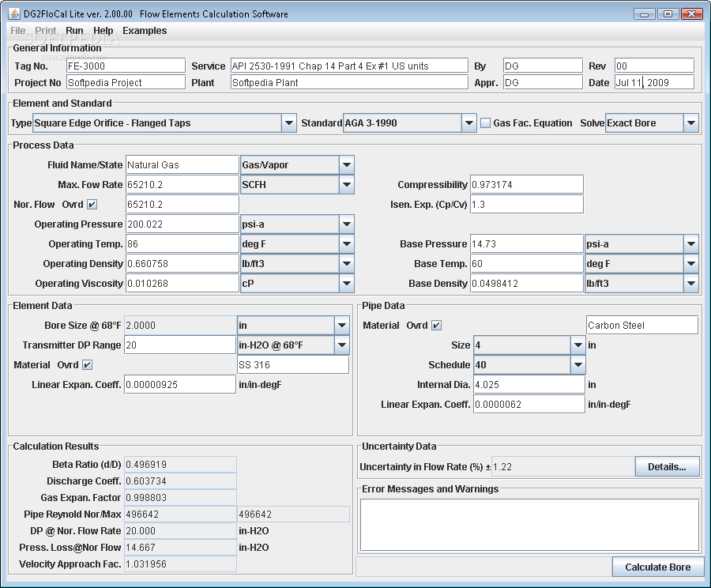Click the Operating Pressure value field

tap(182, 224)
